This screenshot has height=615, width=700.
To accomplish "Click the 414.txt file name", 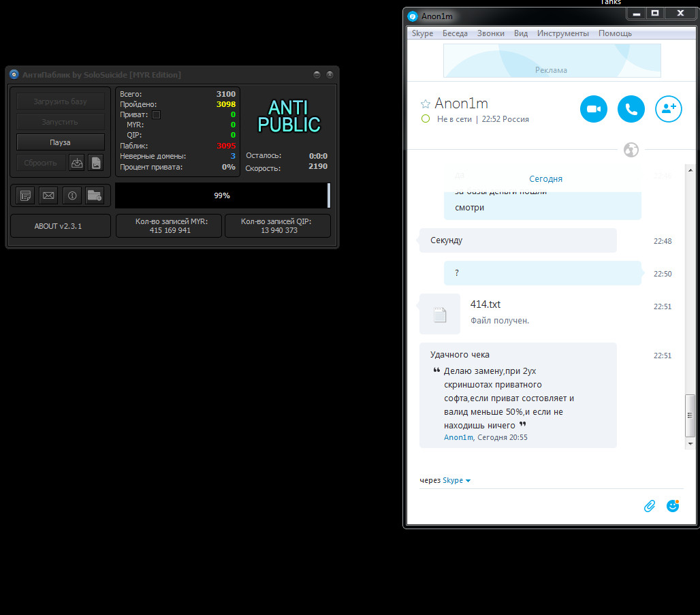I will click(x=486, y=304).
